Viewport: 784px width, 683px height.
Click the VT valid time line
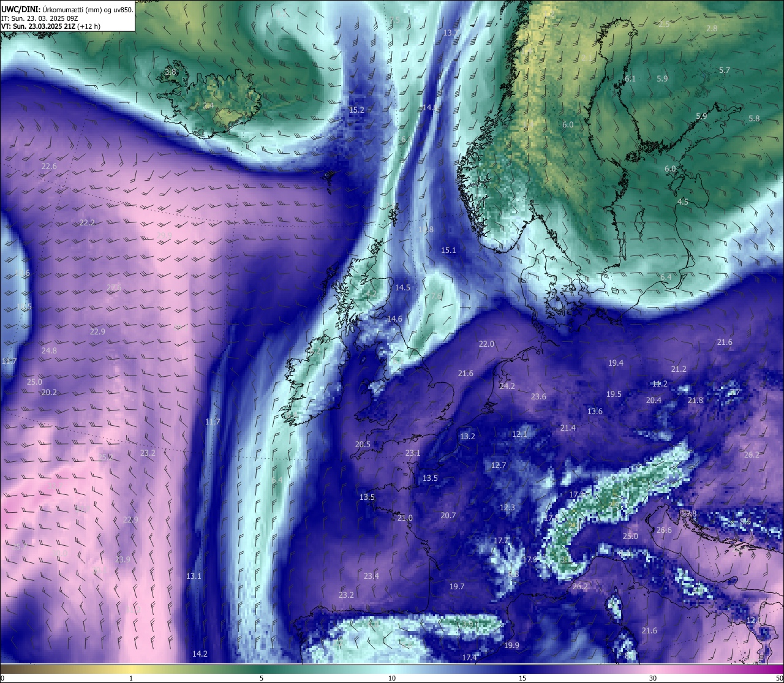[x=51, y=26]
